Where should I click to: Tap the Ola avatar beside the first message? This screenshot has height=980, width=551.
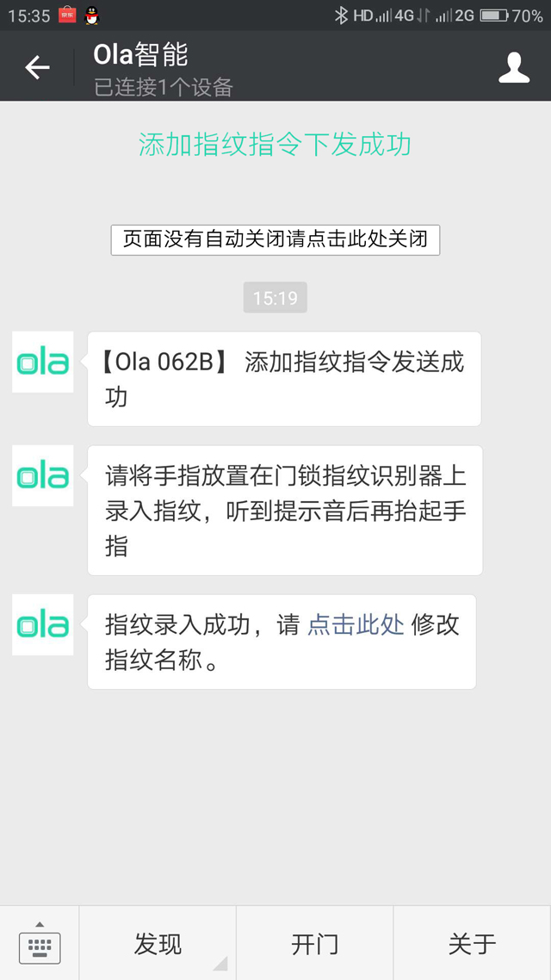42,362
